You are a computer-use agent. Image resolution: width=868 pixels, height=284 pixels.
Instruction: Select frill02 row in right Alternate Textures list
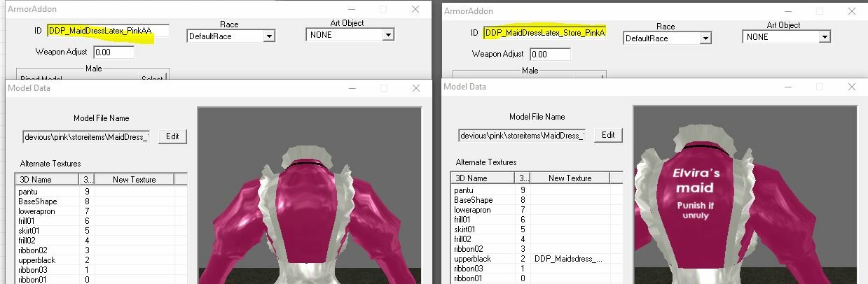pos(537,239)
